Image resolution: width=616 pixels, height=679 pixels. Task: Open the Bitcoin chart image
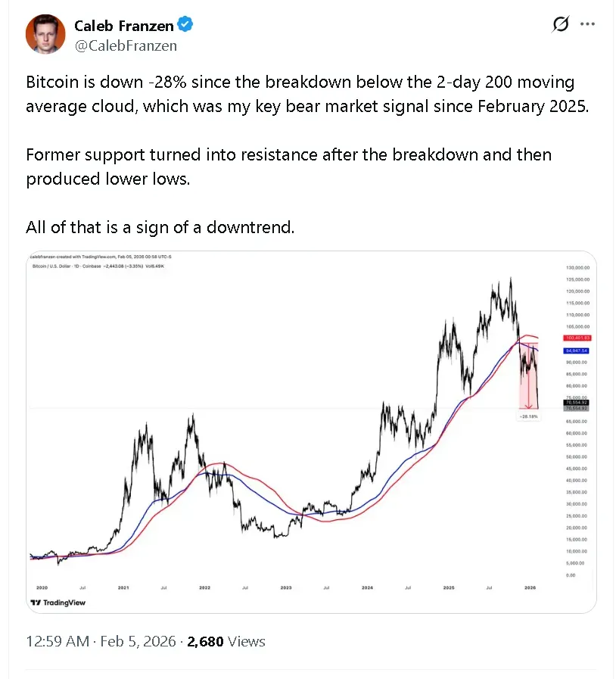[303, 424]
